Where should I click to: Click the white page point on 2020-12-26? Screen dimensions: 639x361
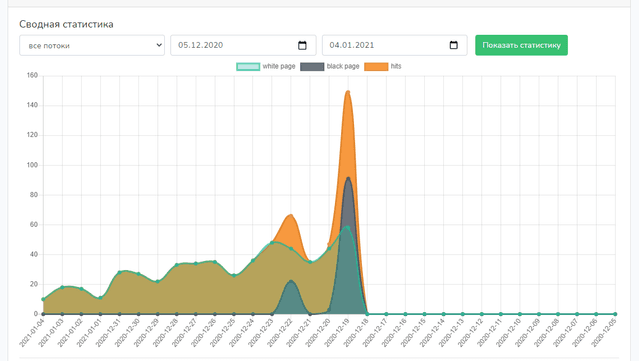click(x=215, y=262)
